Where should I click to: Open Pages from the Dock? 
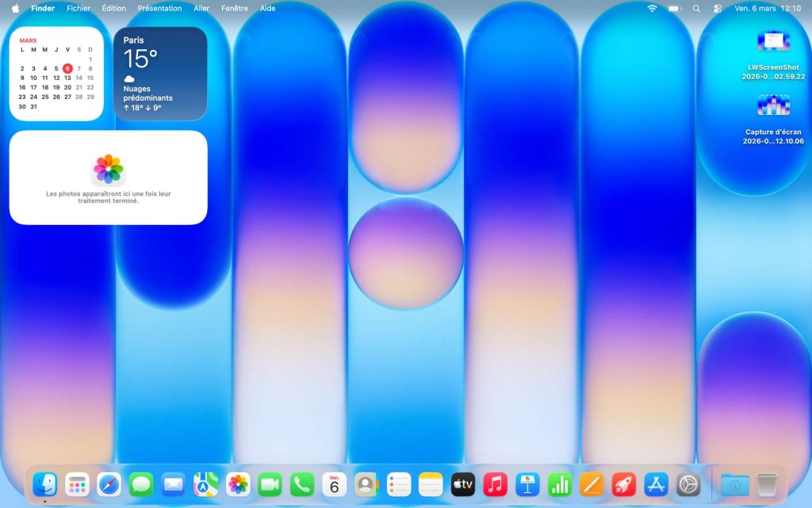(591, 484)
